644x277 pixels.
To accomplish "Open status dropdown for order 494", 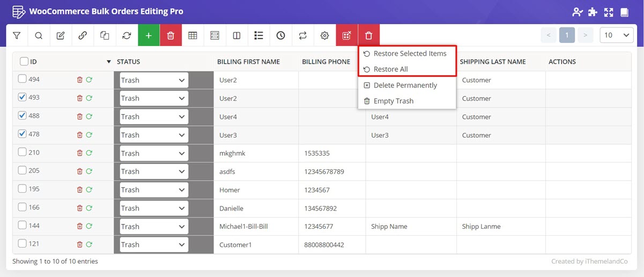I will [154, 80].
